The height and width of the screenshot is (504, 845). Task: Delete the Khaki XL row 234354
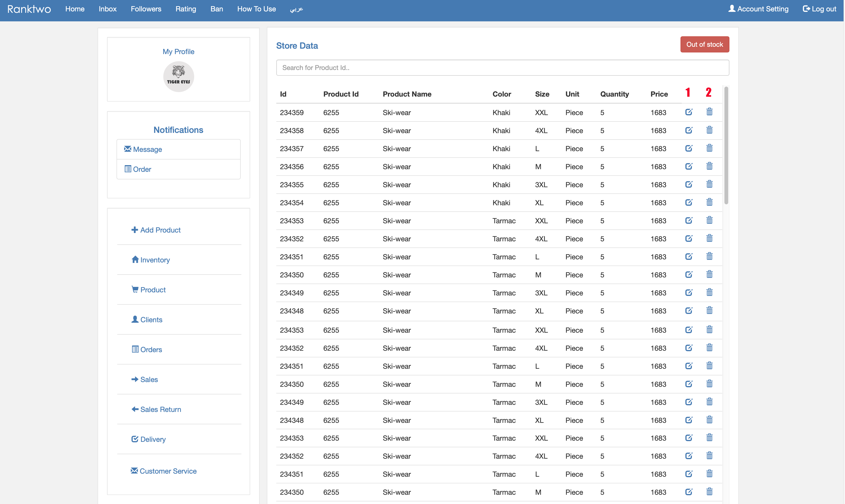point(709,202)
